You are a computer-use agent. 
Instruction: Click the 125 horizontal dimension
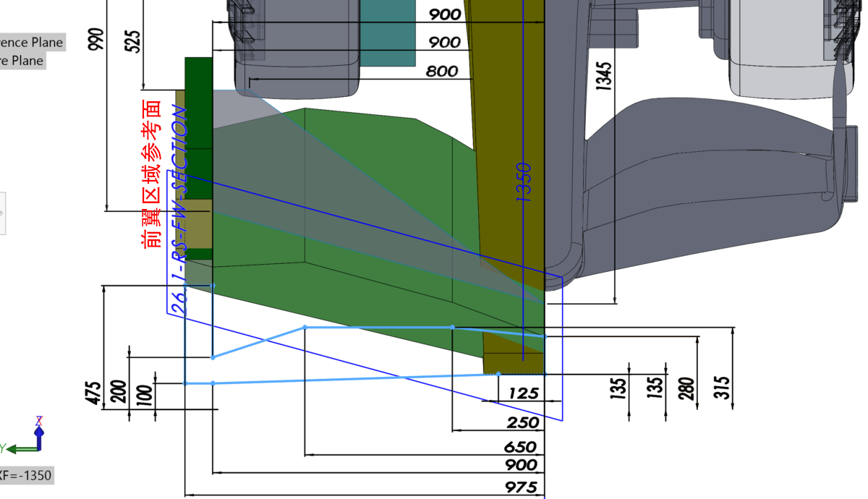tap(523, 393)
